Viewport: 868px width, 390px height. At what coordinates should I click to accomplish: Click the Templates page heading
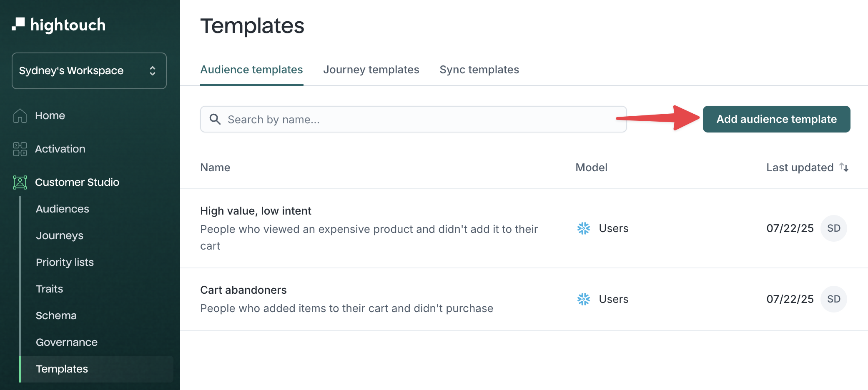[x=252, y=26]
